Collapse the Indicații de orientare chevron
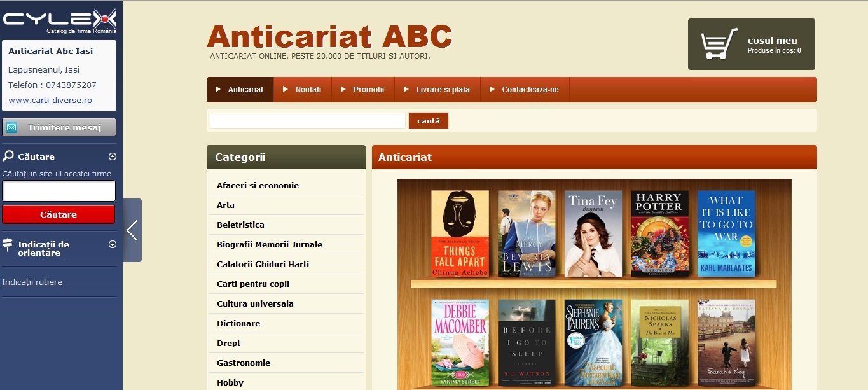868x390 pixels. (113, 244)
